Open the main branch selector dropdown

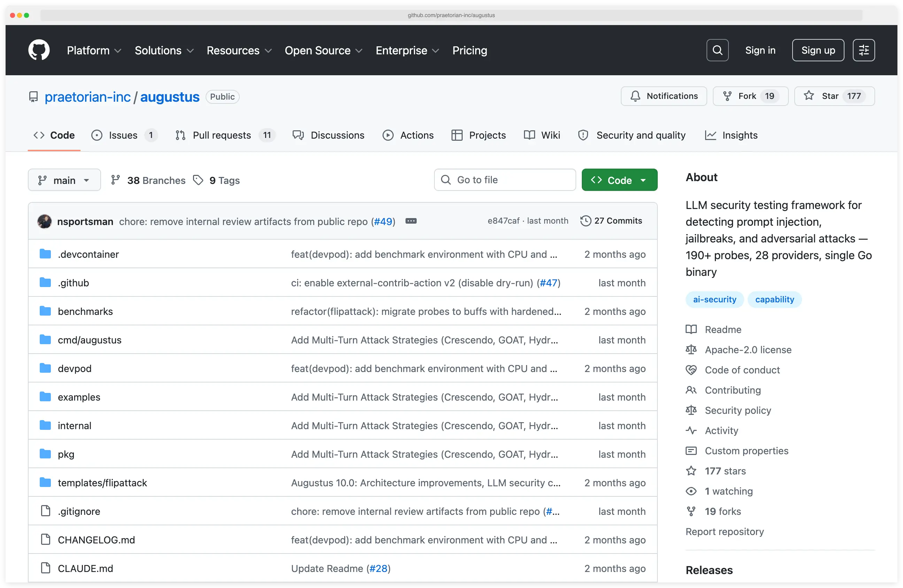pos(64,180)
